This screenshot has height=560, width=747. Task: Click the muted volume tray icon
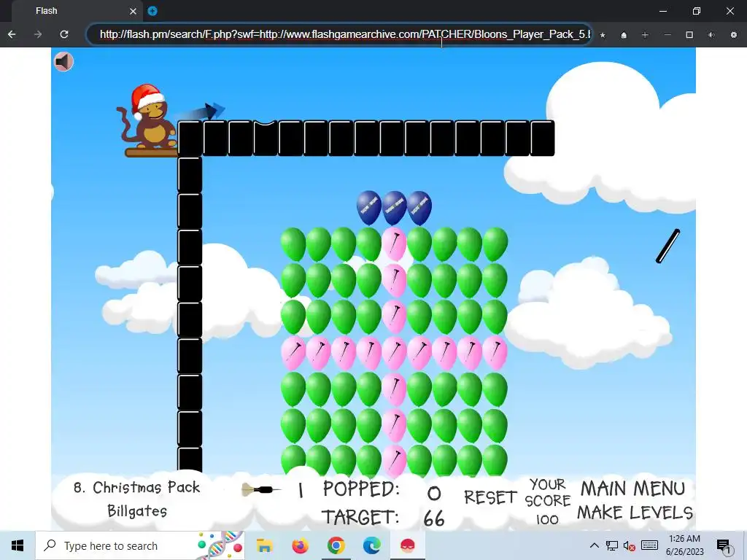click(630, 545)
